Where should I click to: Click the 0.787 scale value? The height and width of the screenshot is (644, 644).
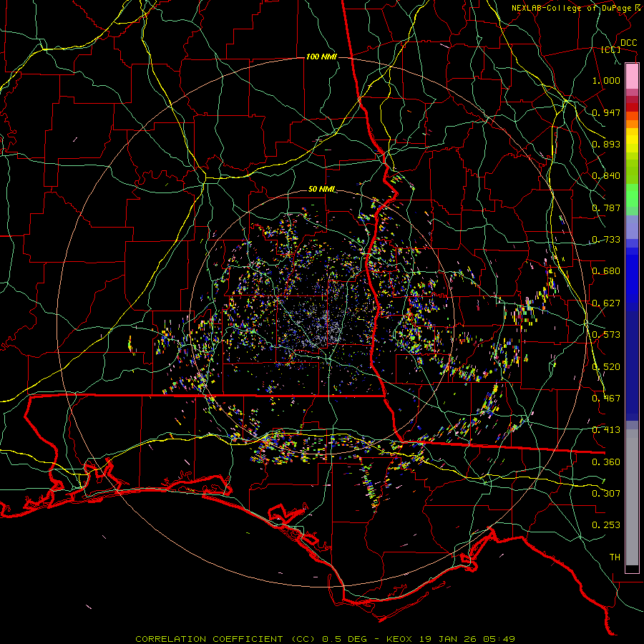[606, 208]
